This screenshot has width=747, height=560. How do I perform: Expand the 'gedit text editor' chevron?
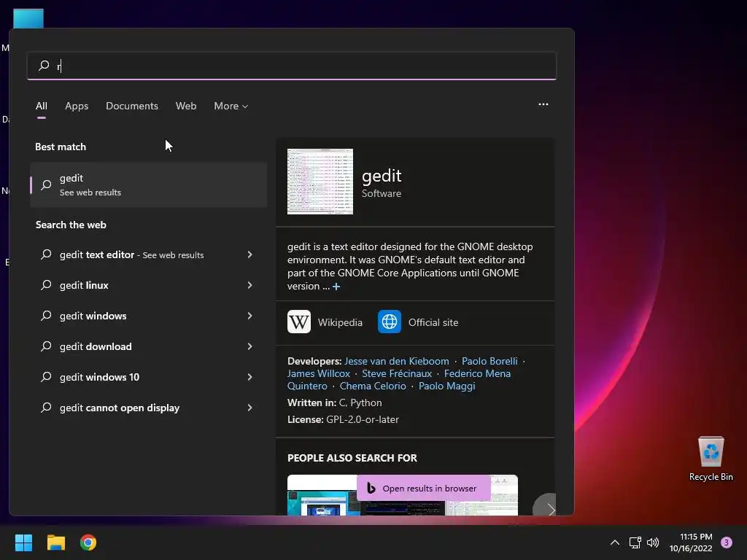point(249,254)
